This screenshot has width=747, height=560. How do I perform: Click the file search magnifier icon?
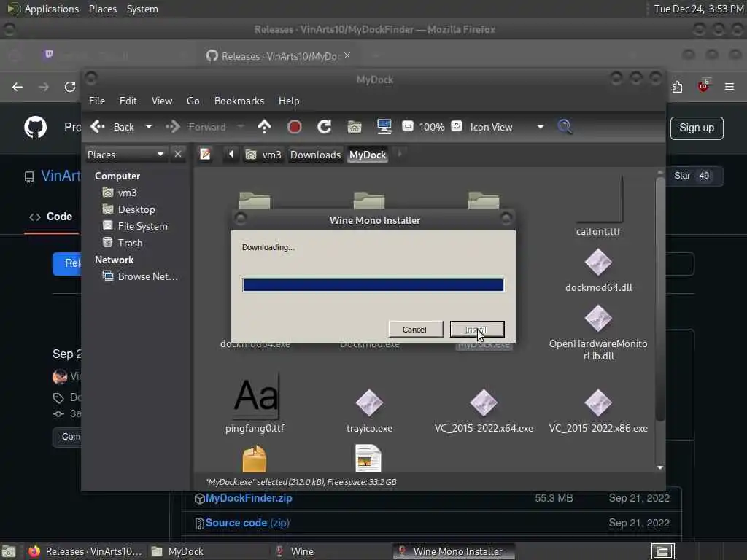[x=565, y=127]
